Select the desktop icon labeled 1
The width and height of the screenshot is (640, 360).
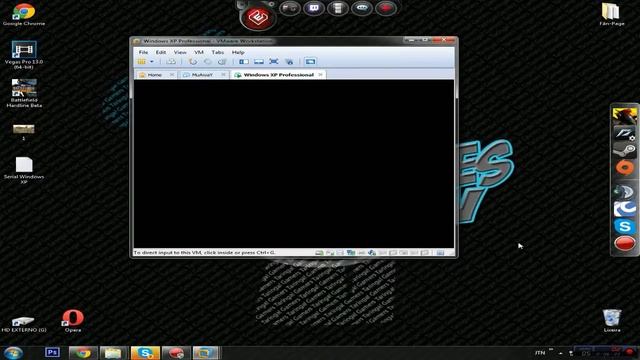[24, 132]
